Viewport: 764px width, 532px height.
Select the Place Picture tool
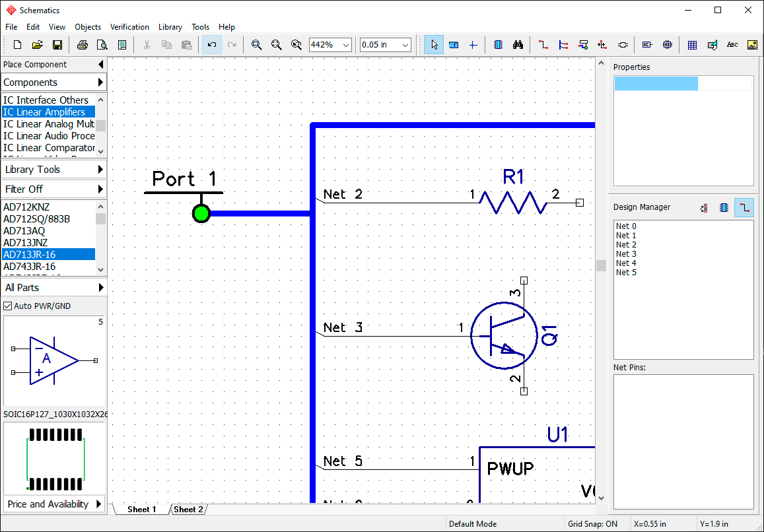[752, 45]
